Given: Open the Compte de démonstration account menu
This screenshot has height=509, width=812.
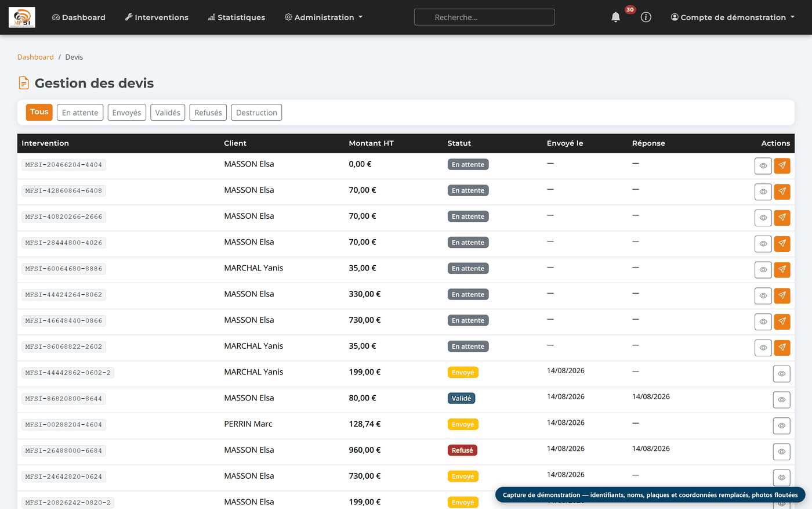Looking at the screenshot, I should (x=733, y=17).
